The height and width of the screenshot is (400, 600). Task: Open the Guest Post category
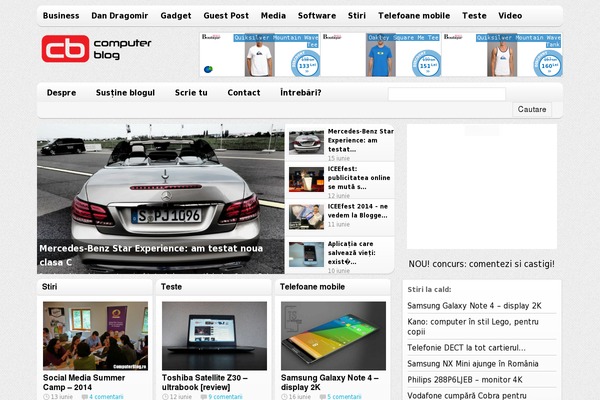226,16
